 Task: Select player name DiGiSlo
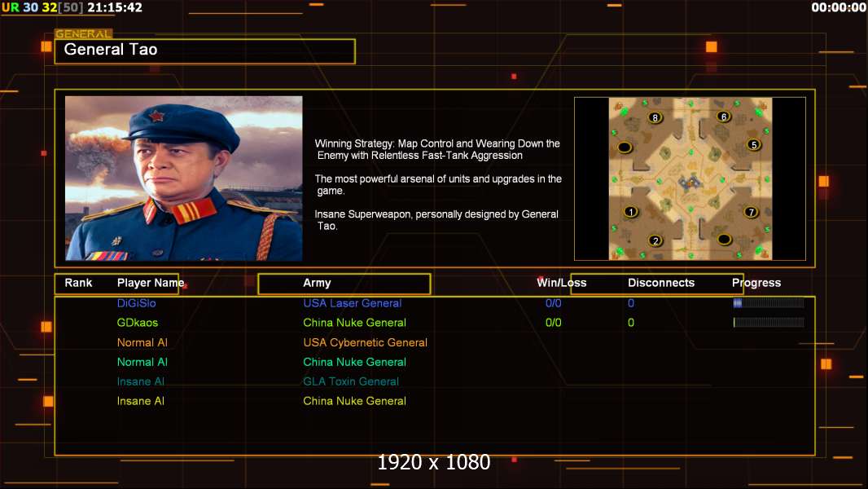(x=136, y=303)
